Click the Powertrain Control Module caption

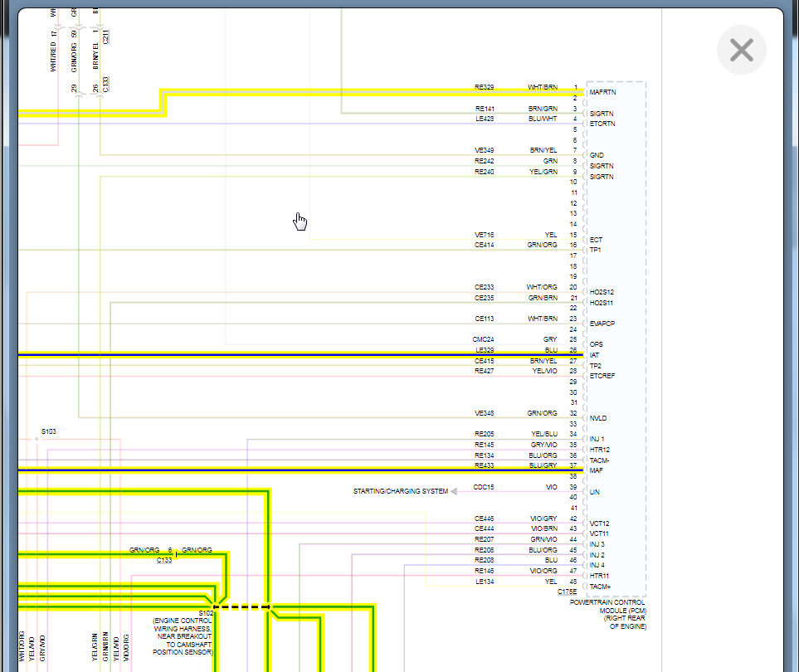pos(608,615)
